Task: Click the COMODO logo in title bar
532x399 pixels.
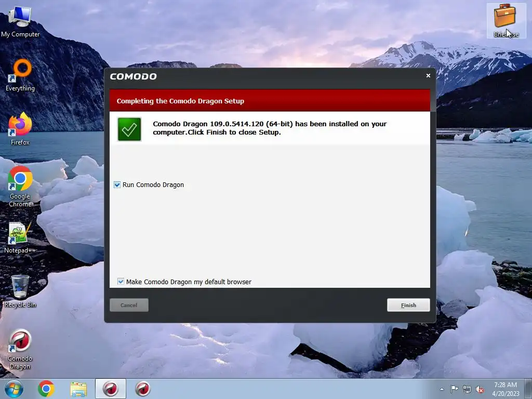Action: pyautogui.click(x=134, y=76)
